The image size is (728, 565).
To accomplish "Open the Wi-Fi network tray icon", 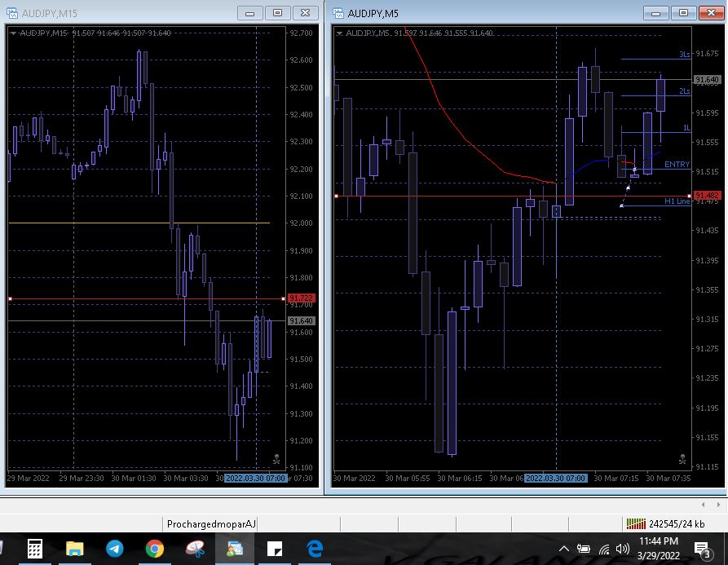I will coord(604,550).
